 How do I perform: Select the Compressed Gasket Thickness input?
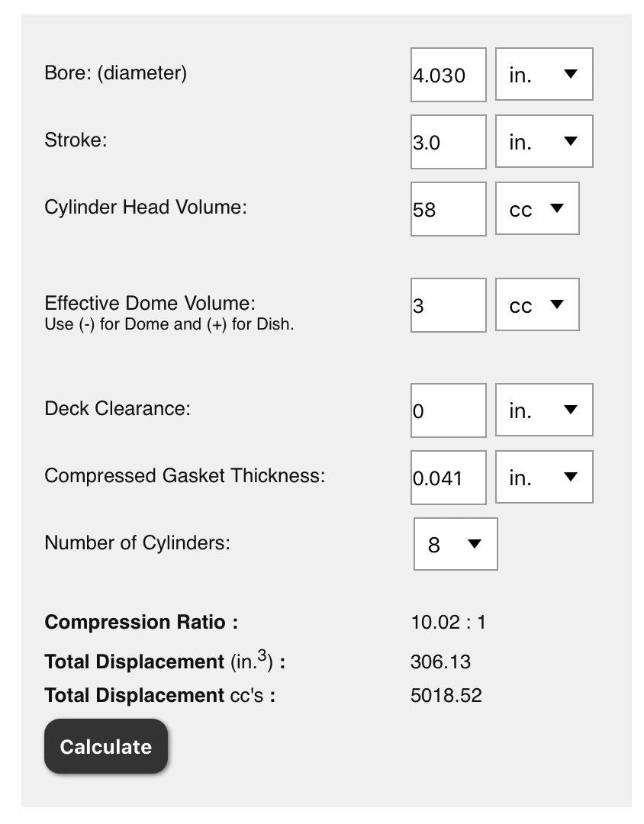point(449,478)
